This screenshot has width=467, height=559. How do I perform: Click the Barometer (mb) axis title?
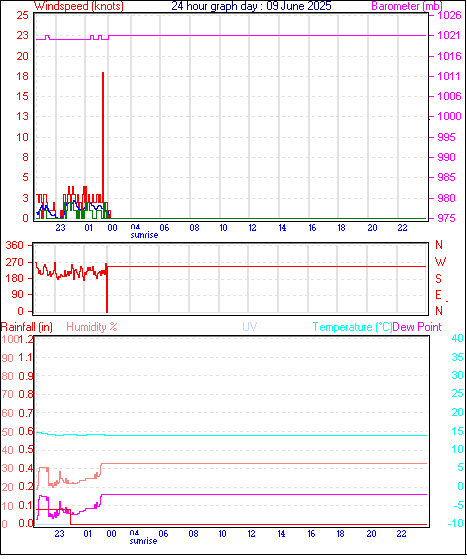[407, 6]
